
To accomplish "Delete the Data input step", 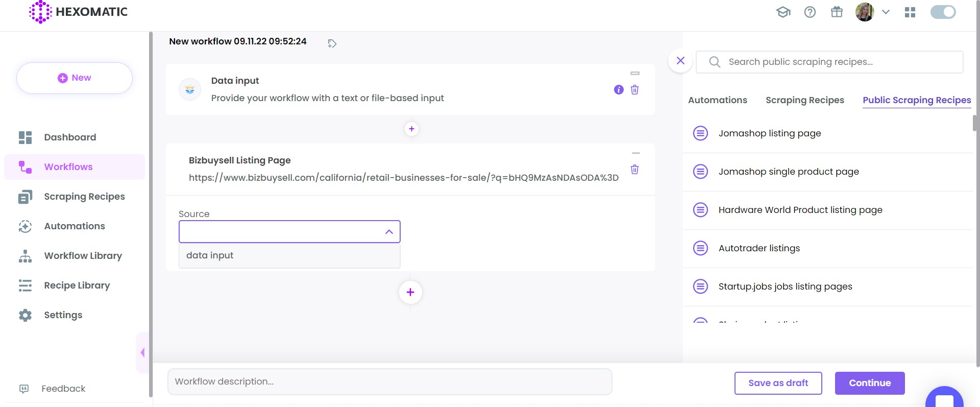I will 634,90.
